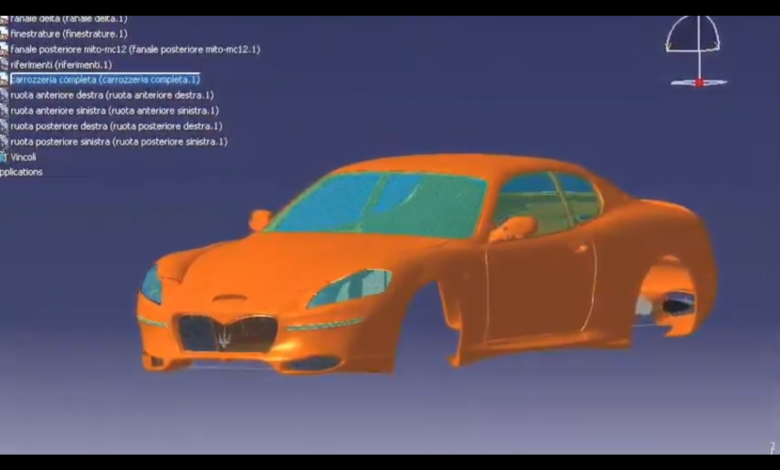Click the carrozzeria completa part icon

pos(4,80)
